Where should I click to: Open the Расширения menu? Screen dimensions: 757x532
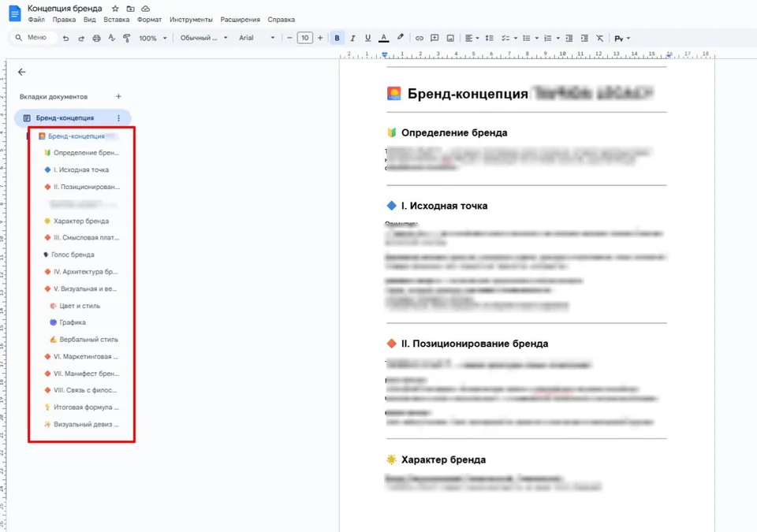click(240, 20)
